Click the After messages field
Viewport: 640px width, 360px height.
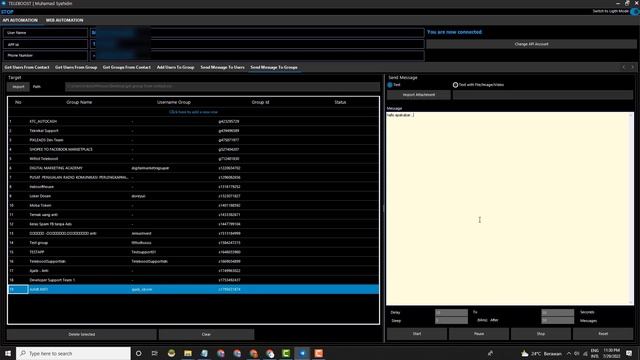tap(558, 321)
